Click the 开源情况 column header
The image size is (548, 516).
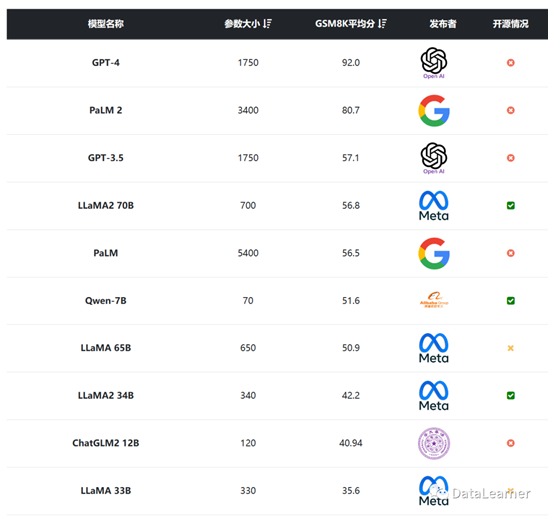(x=511, y=24)
